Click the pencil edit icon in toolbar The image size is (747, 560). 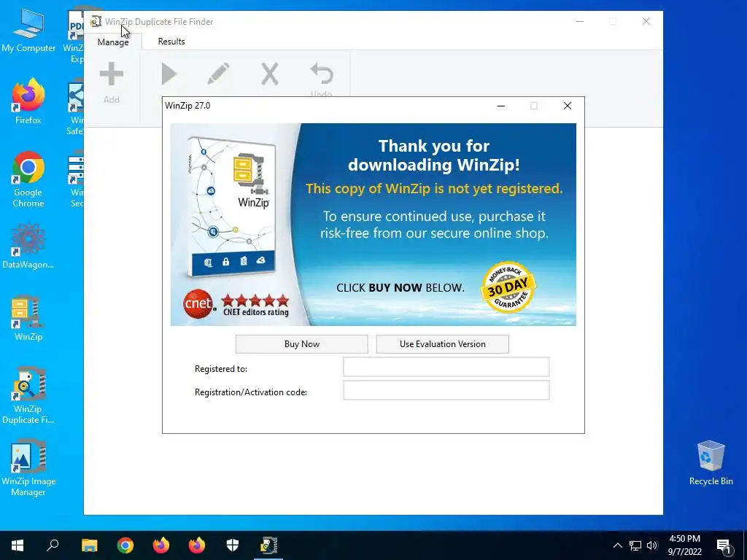[x=218, y=74]
